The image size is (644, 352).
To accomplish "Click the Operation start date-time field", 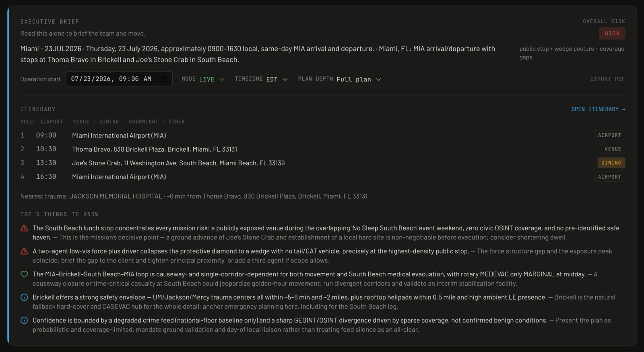I will point(119,79).
